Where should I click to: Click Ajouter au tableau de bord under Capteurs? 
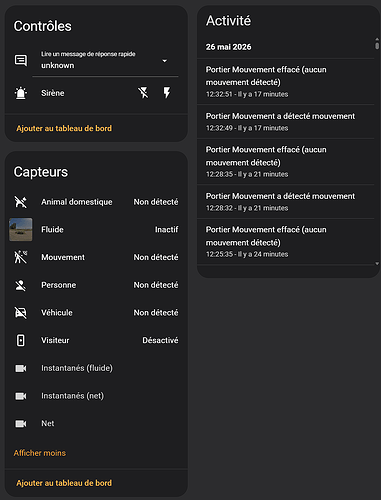[64, 483]
